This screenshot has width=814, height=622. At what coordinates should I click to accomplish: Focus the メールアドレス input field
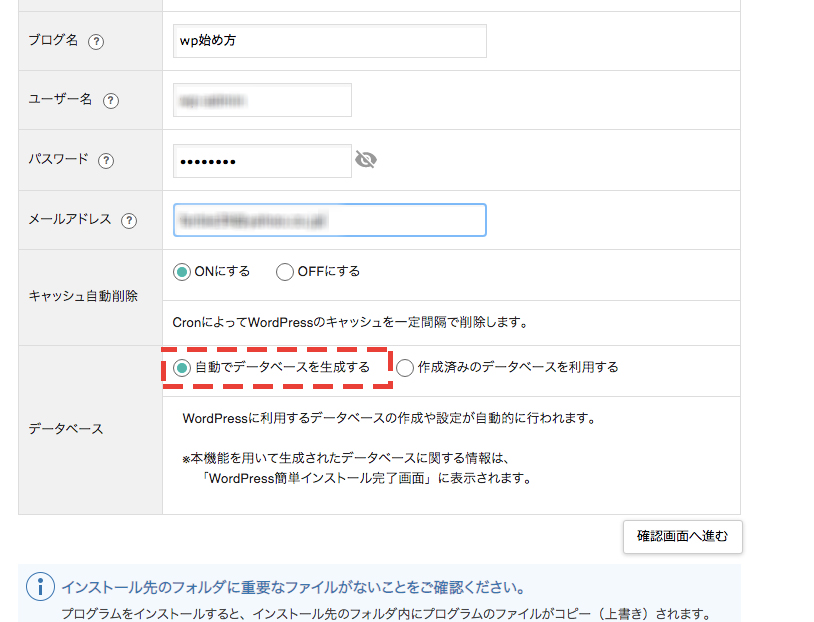click(329, 220)
